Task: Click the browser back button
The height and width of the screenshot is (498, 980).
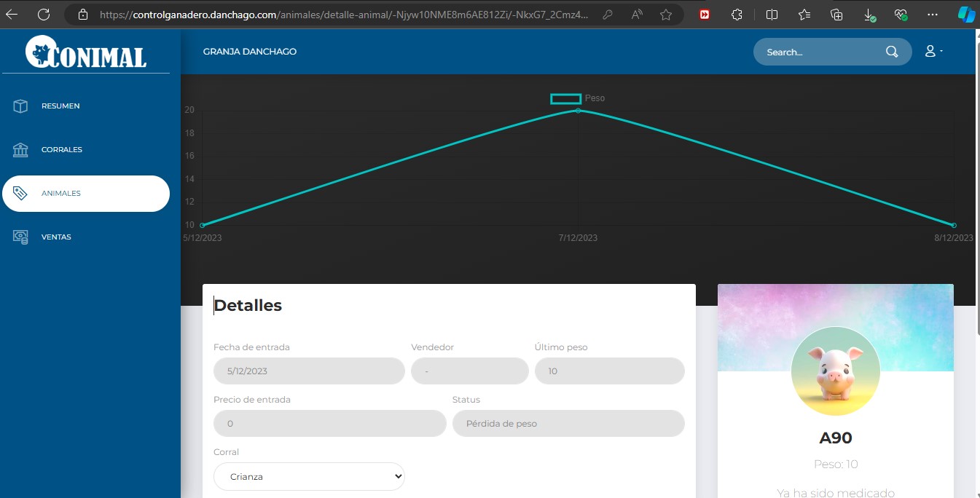Action: (12, 15)
